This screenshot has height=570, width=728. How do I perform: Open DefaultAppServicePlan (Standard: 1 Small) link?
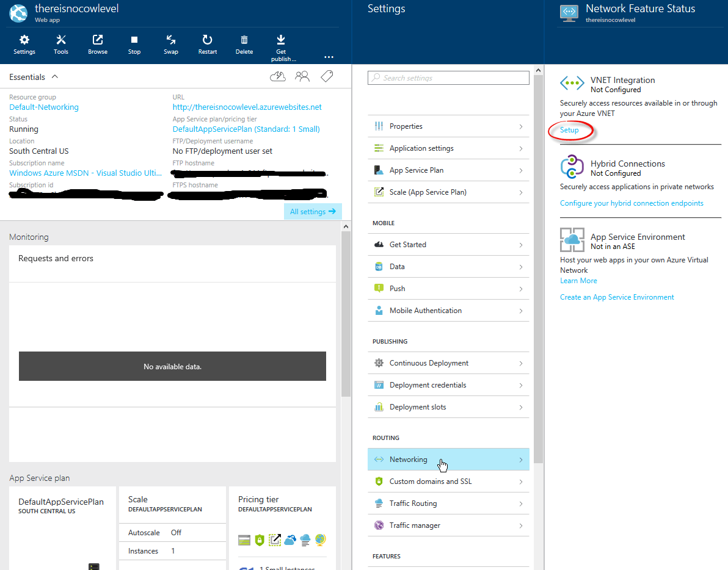pos(246,129)
